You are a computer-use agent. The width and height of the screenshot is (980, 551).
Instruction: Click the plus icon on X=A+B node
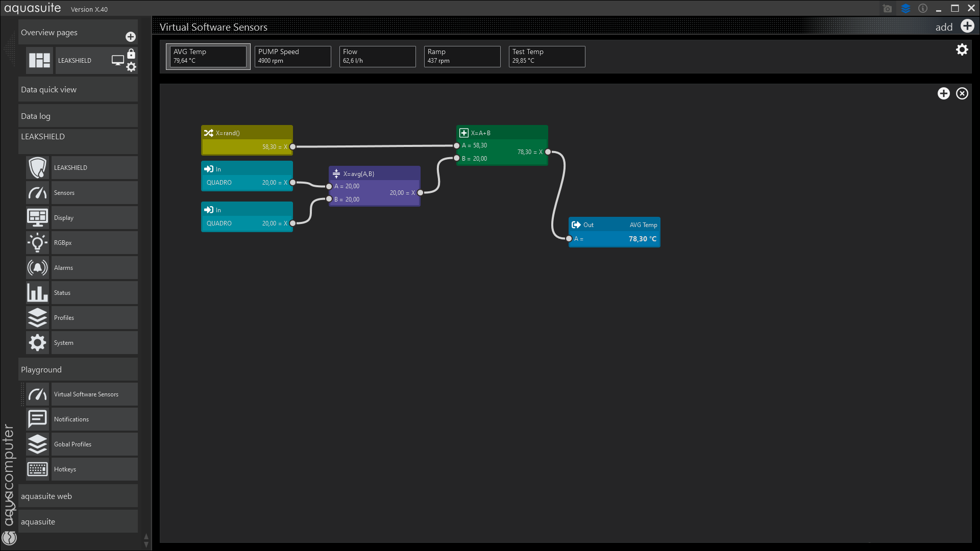point(463,133)
